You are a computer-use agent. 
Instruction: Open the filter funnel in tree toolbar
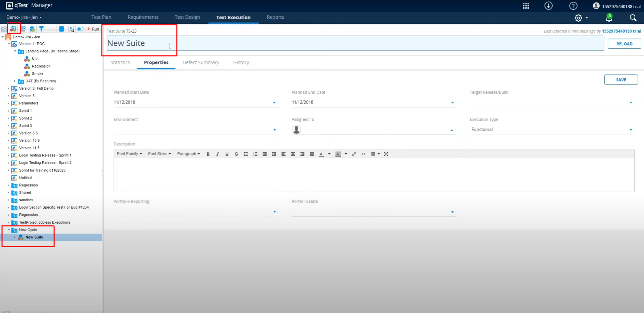click(x=41, y=29)
